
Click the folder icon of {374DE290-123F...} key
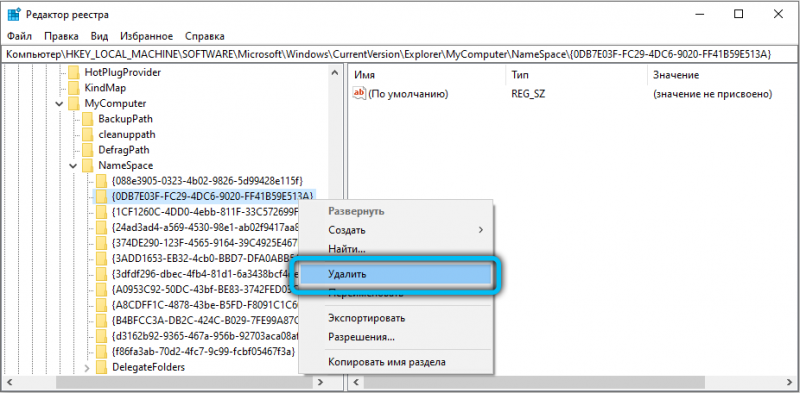pos(102,243)
